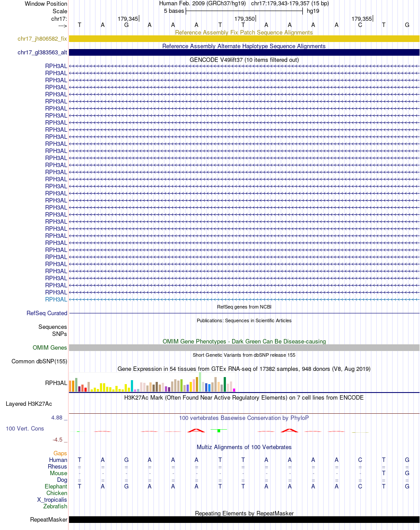Click the black RepeatMasker bar

pos(244,519)
